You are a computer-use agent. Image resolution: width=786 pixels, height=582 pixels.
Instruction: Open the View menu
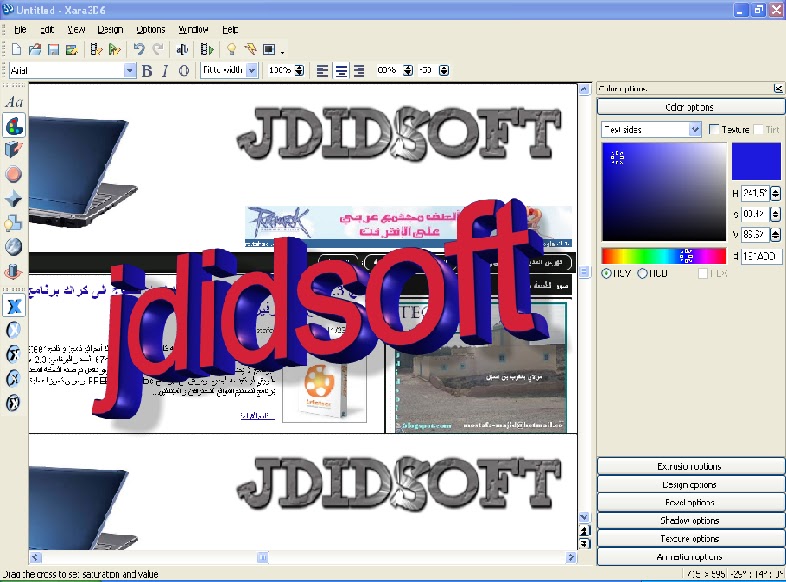pyautogui.click(x=76, y=30)
